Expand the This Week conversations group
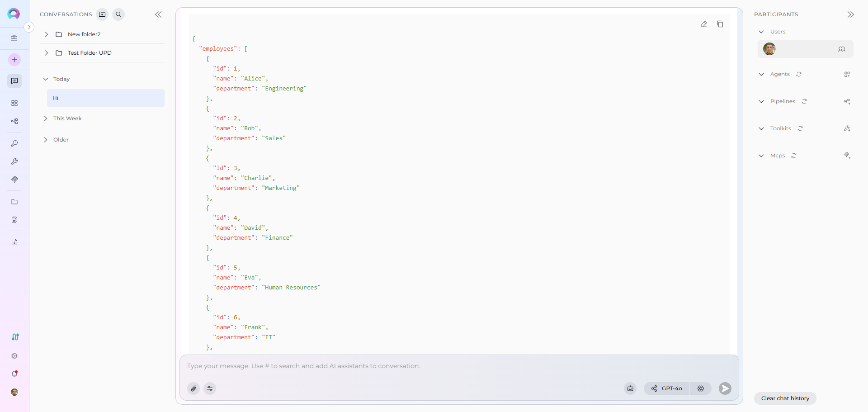The image size is (868, 412). pyautogui.click(x=46, y=118)
